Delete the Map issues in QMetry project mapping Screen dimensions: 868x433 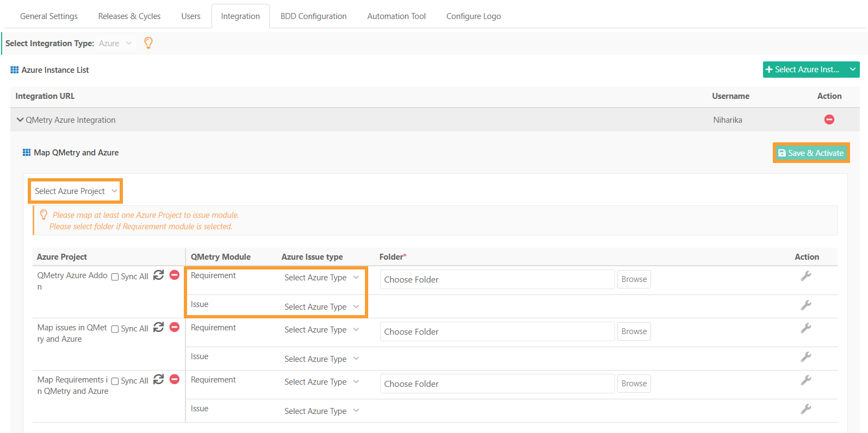[175, 327]
